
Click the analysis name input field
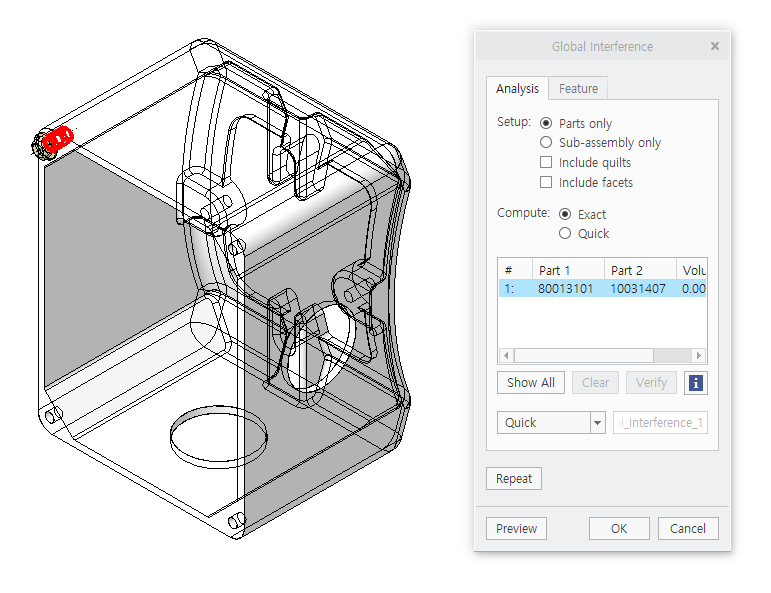(660, 422)
